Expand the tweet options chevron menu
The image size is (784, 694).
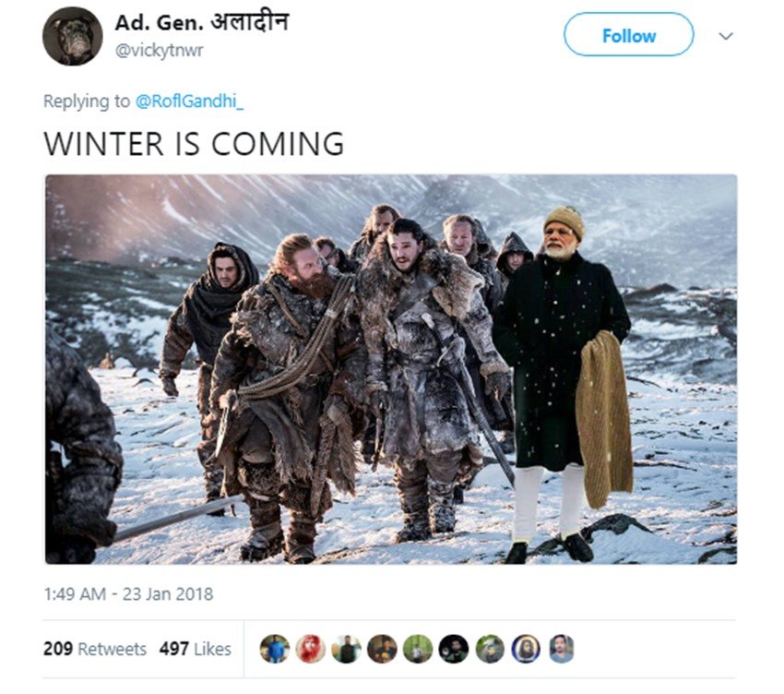pyautogui.click(x=726, y=36)
